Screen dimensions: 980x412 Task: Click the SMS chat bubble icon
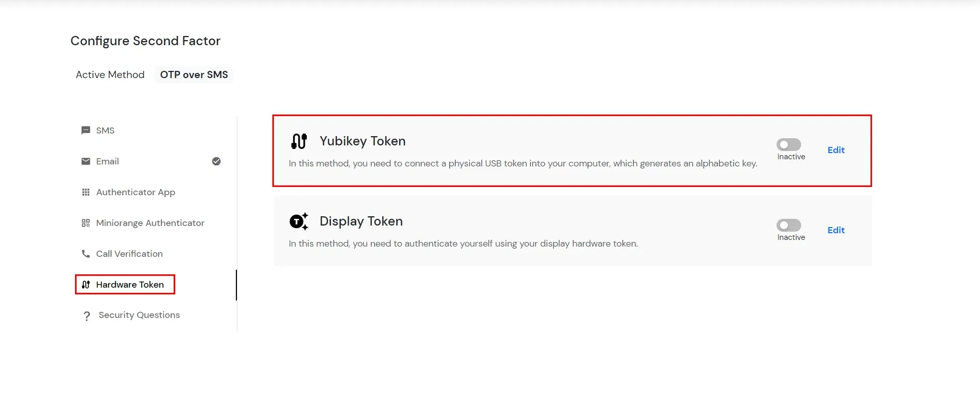86,130
